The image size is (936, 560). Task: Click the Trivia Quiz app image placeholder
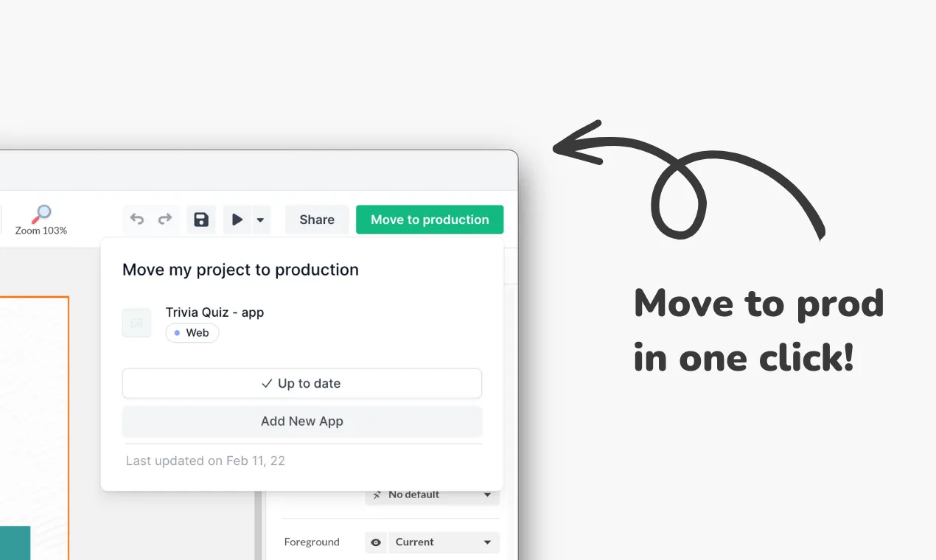(x=136, y=323)
